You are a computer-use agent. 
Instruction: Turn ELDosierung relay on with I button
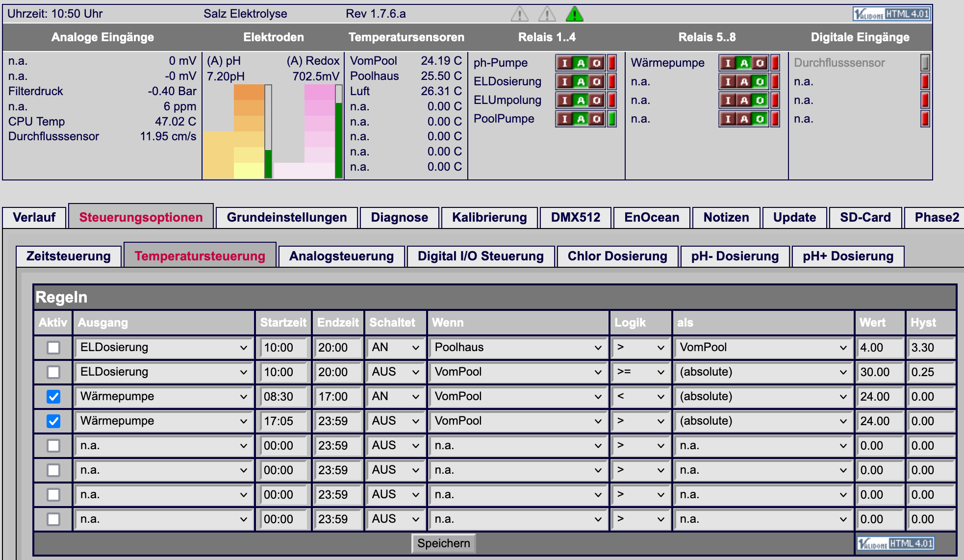[564, 81]
